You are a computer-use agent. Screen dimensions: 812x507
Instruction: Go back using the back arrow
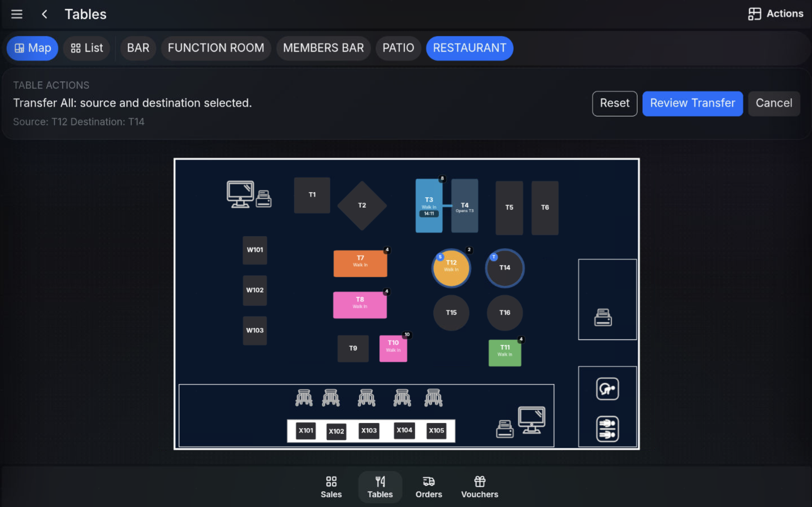click(x=44, y=14)
